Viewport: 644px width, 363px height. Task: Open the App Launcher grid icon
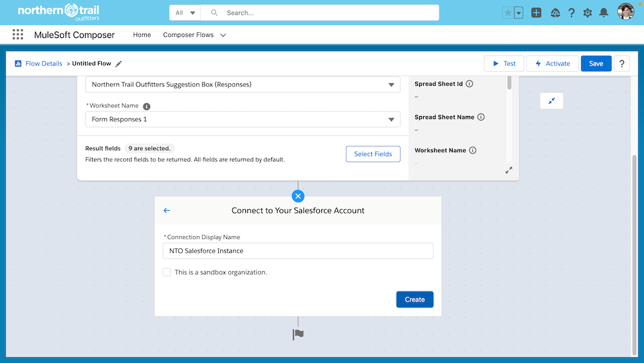click(17, 35)
